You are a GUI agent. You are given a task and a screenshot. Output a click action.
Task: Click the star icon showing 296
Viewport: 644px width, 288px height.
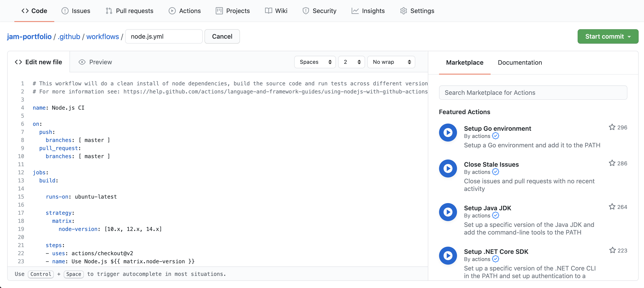tap(612, 127)
